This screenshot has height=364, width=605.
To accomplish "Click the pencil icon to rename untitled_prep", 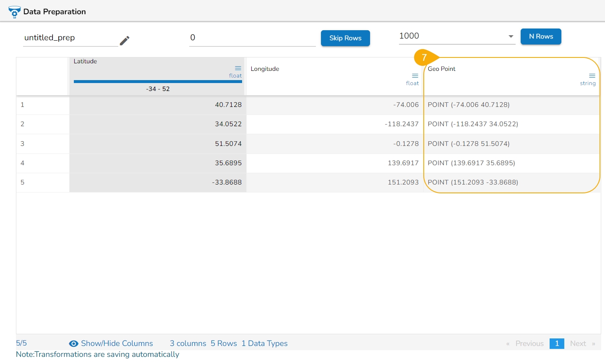I will coord(125,40).
